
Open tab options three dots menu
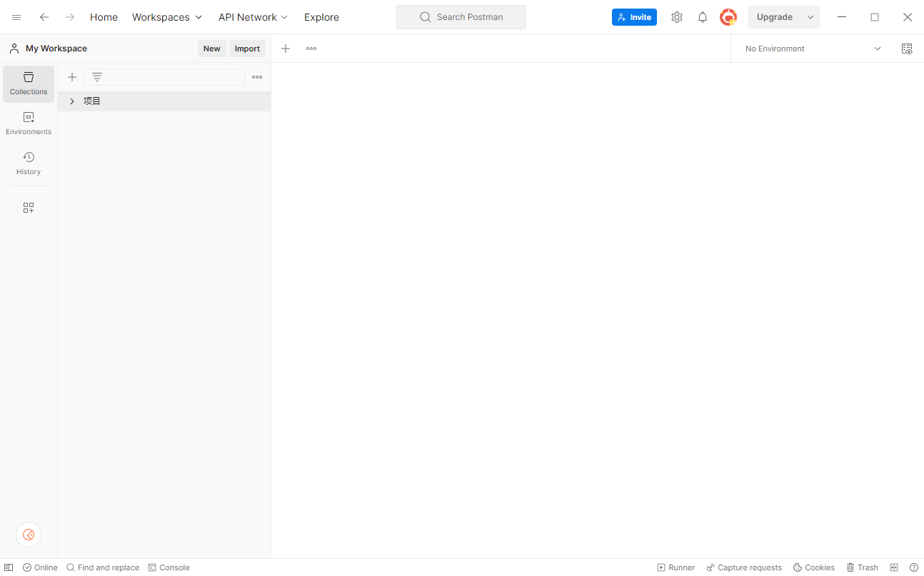tap(311, 49)
